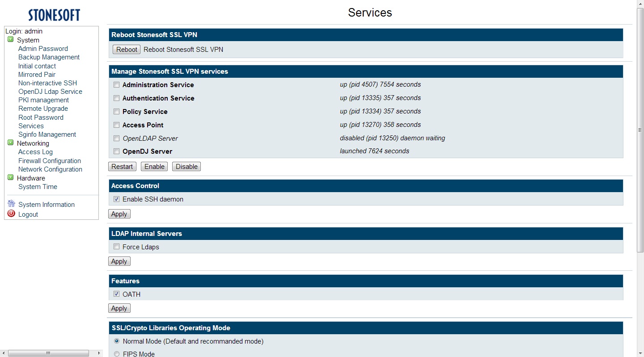This screenshot has height=357, width=644.
Task: Apply Features settings
Action: [119, 308]
